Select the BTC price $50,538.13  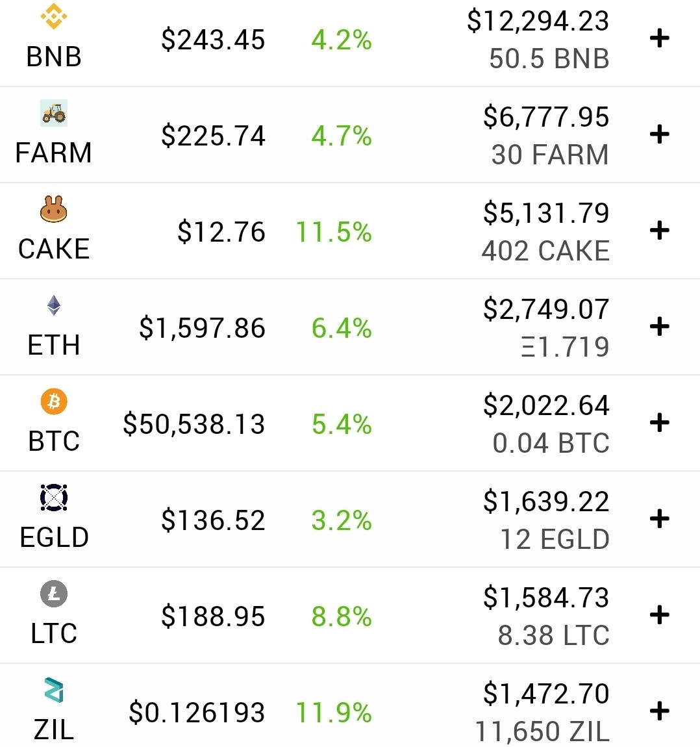[194, 424]
